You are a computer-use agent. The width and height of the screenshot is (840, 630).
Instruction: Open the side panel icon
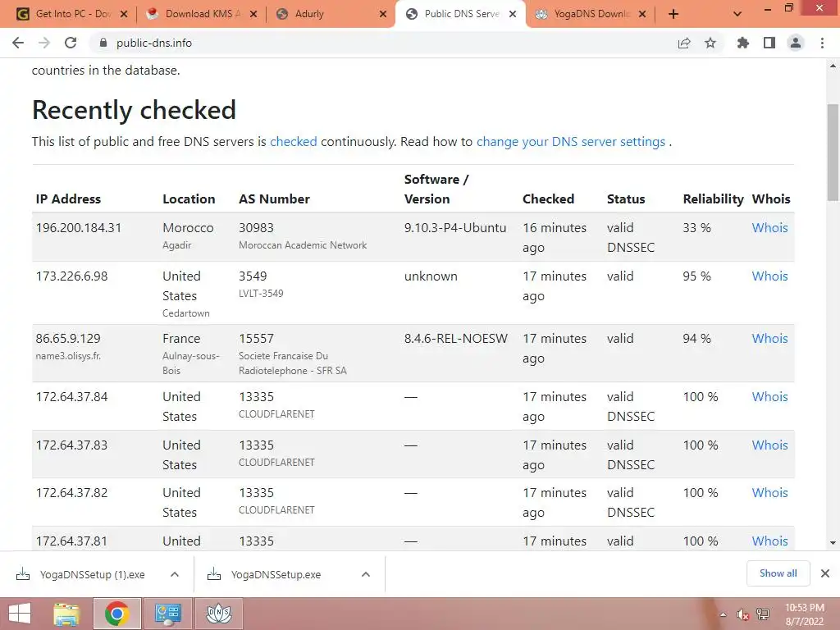point(769,43)
